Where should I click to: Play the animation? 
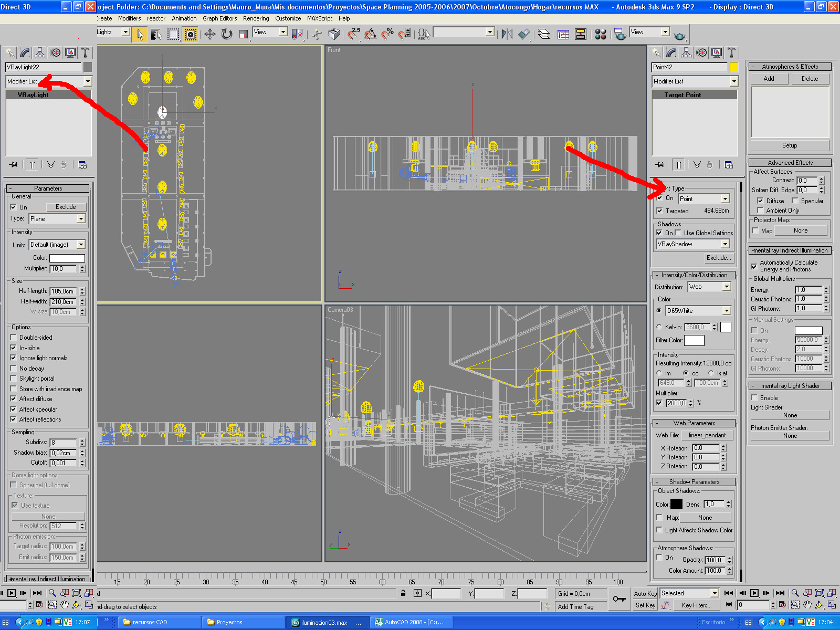[754, 593]
